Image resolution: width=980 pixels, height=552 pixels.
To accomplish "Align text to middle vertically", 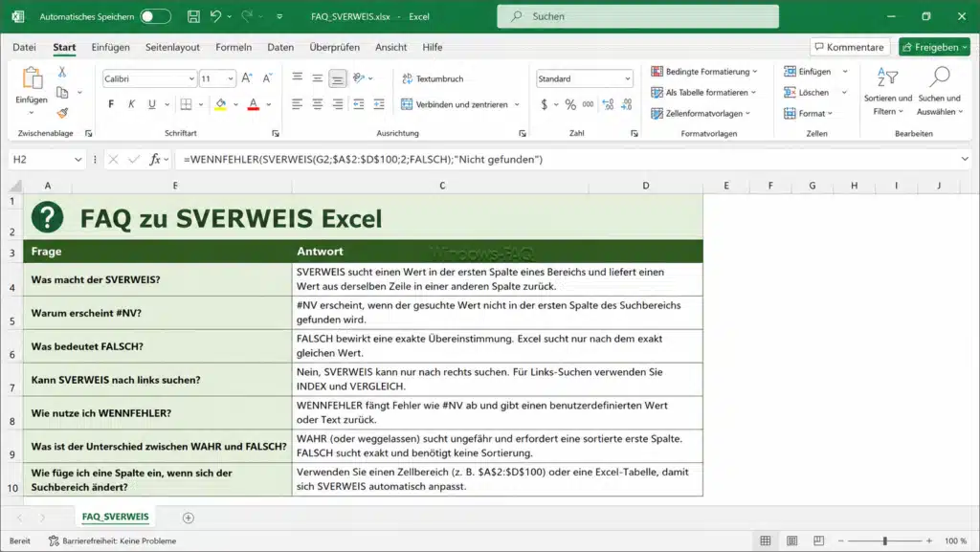I will pos(318,78).
